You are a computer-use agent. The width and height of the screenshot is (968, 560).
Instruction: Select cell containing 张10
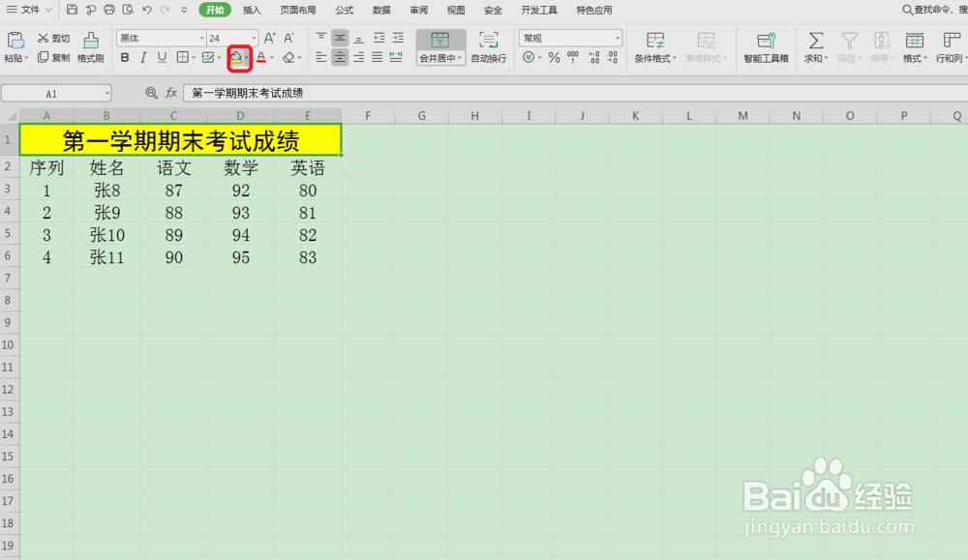(x=106, y=235)
